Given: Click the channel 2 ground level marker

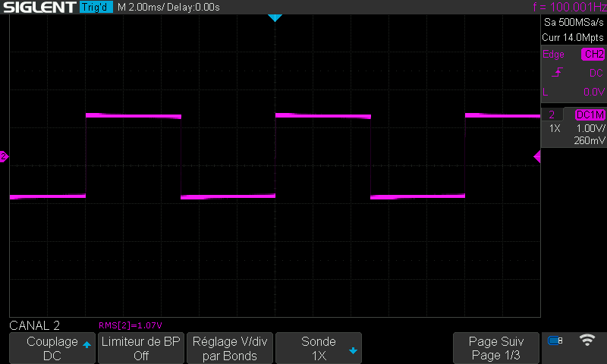Looking at the screenshot, I should [4, 157].
